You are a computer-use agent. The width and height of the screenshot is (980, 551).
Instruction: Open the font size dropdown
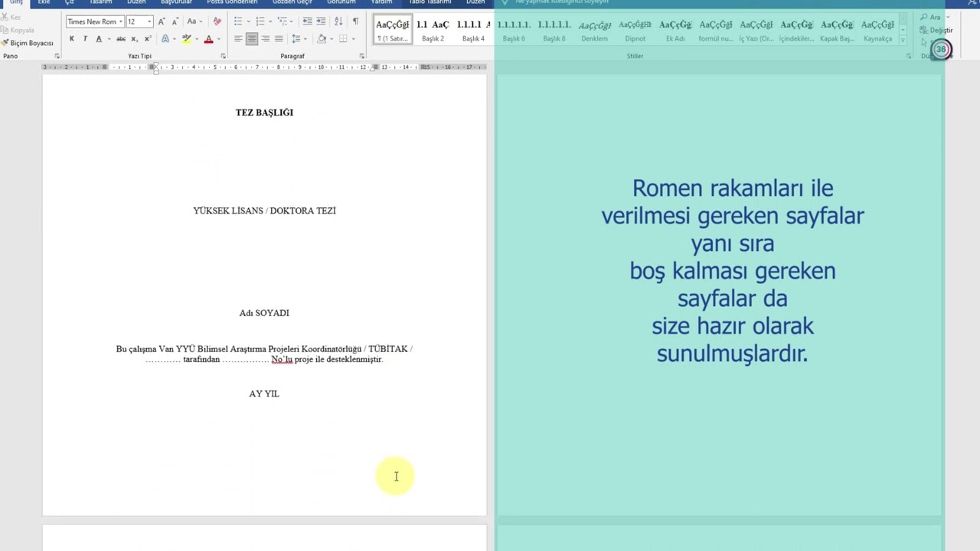(149, 22)
